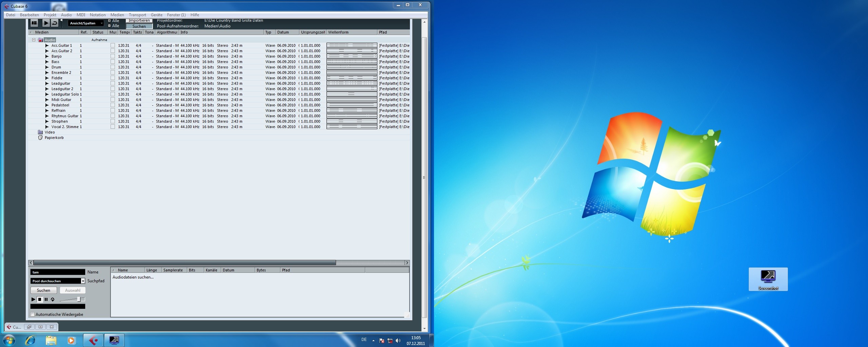Launch Internet Explorer from taskbar

coord(30,340)
